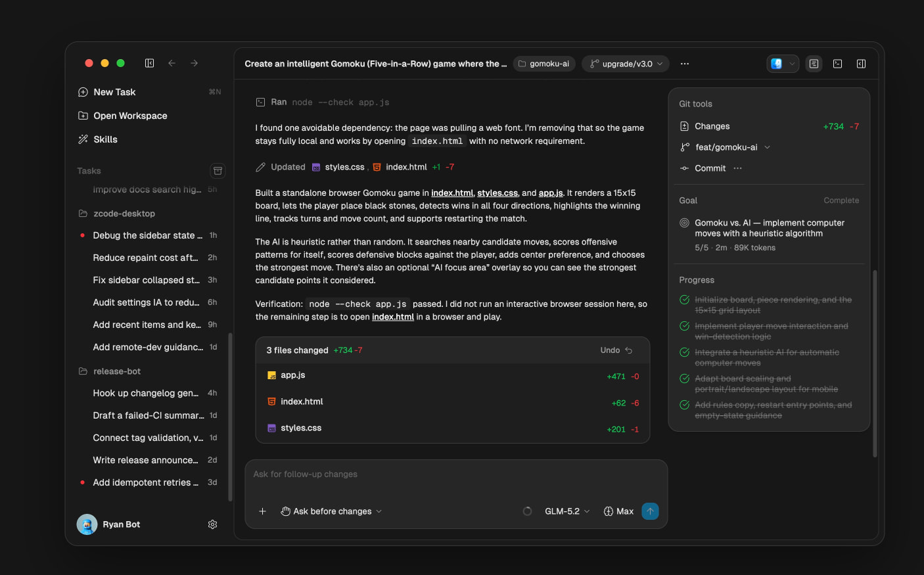Open three-dots menu next to Commit
924x575 pixels.
pyautogui.click(x=737, y=168)
